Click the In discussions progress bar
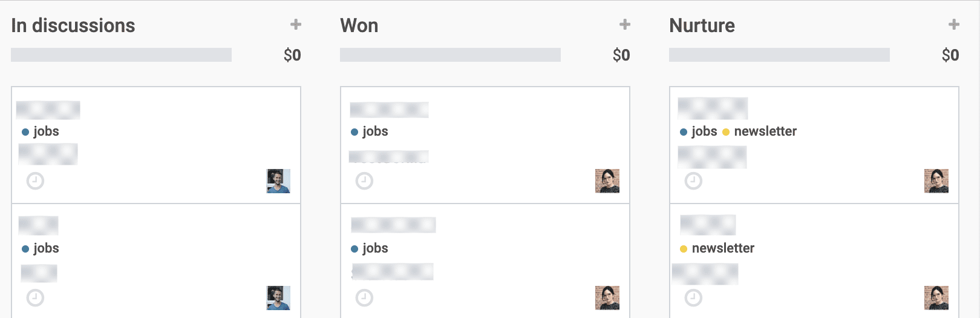Viewport: 980px width, 318px height. [121, 55]
